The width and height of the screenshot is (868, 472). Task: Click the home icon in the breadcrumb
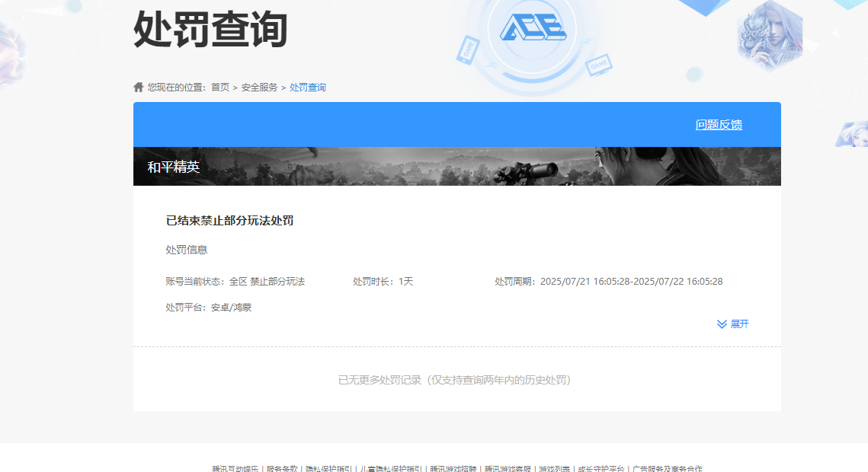coord(139,87)
